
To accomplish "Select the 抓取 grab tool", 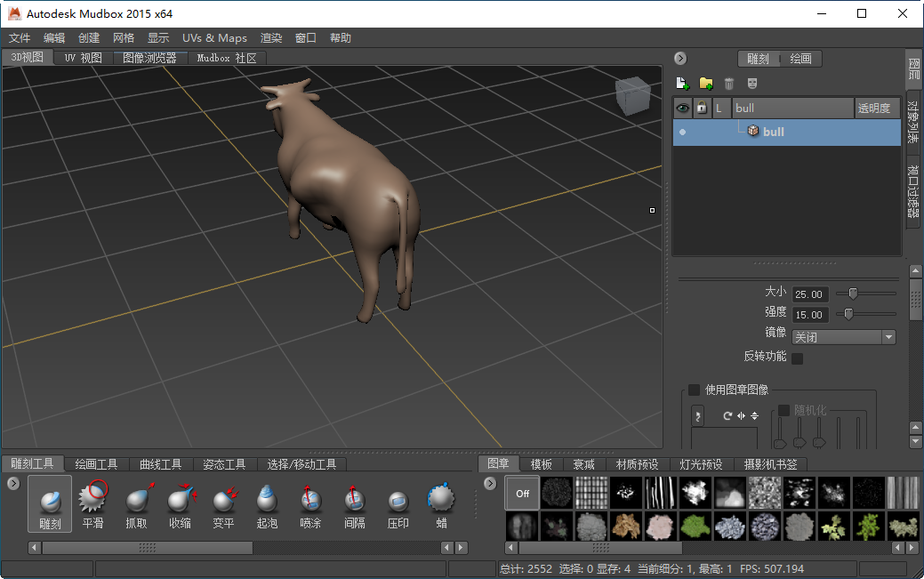I will (137, 503).
